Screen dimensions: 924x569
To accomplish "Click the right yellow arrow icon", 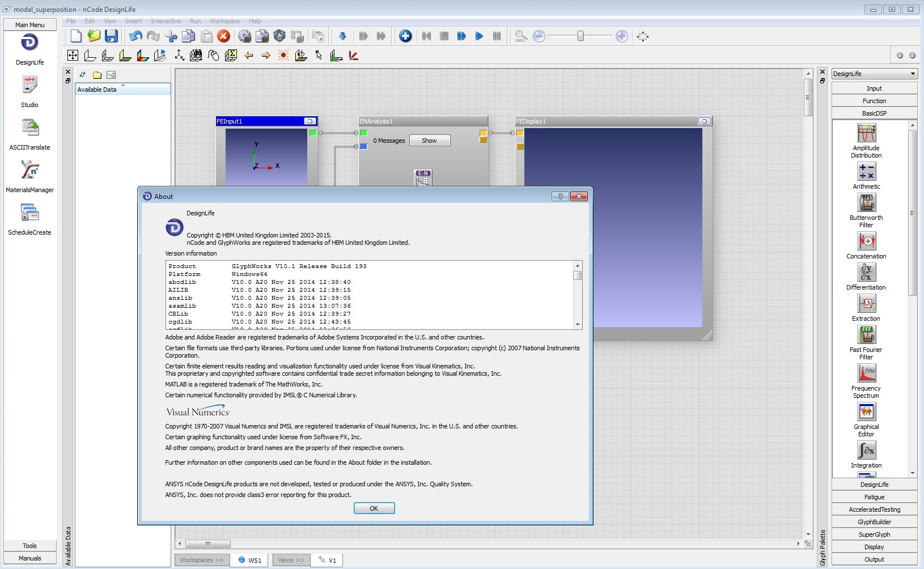I will coord(266,55).
